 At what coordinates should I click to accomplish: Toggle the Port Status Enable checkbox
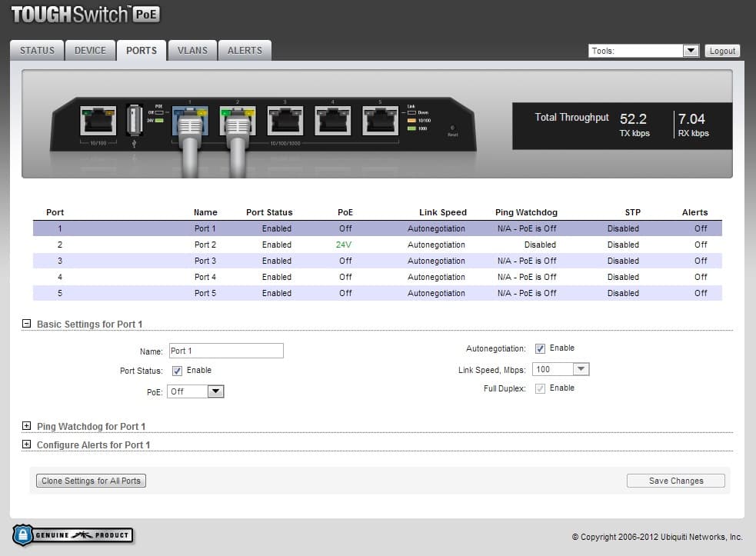click(177, 371)
